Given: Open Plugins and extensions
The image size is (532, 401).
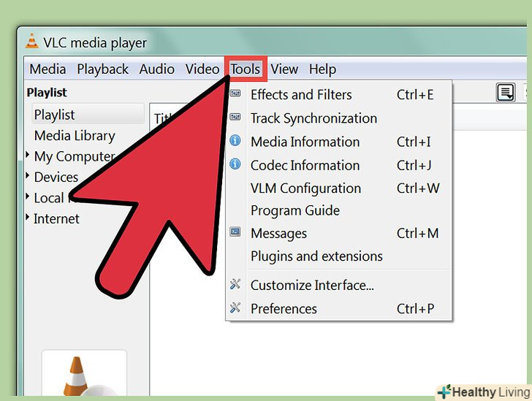Looking at the screenshot, I should click(338, 256).
